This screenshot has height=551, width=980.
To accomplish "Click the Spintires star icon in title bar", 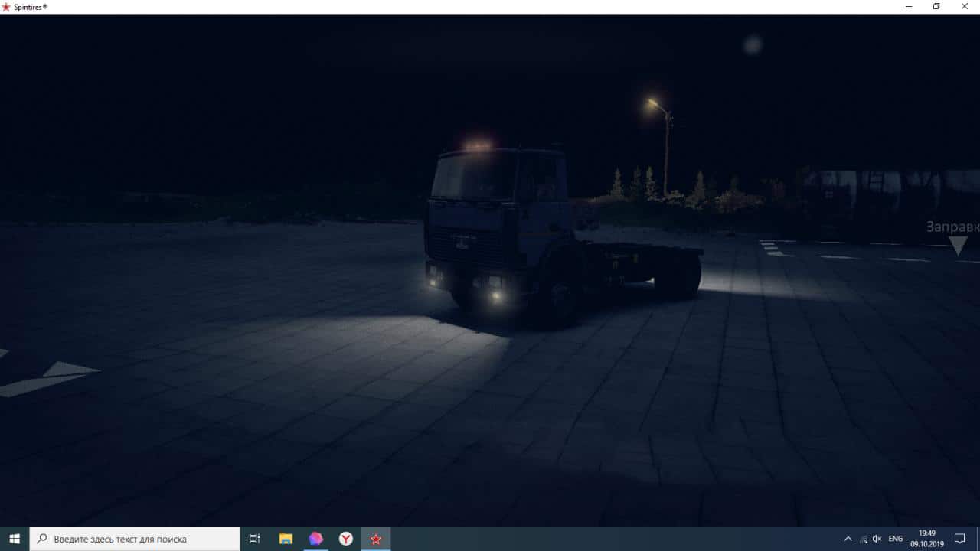I will [6, 7].
